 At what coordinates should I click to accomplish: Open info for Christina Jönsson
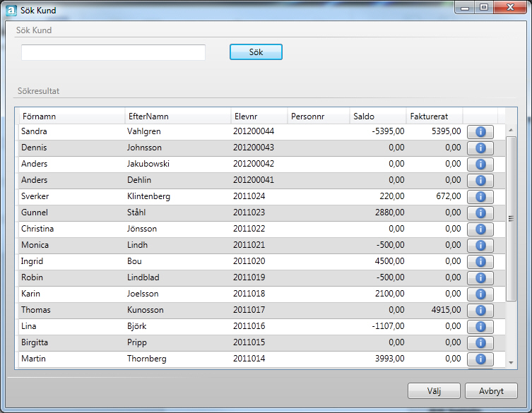click(480, 229)
